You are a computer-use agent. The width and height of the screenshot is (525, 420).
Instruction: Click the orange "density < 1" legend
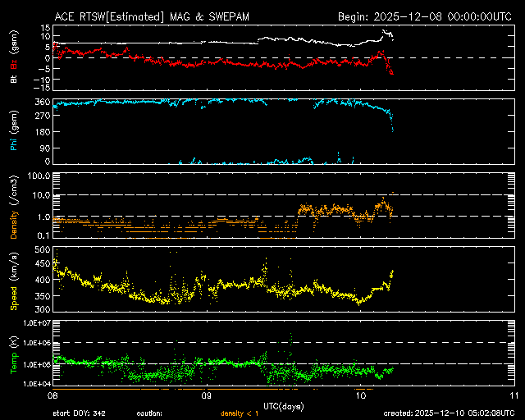click(x=242, y=413)
